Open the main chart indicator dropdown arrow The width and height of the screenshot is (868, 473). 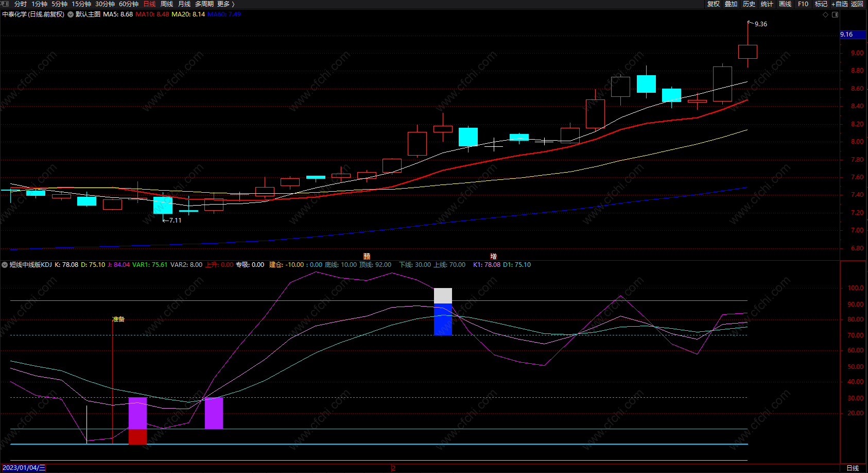[x=71, y=14]
